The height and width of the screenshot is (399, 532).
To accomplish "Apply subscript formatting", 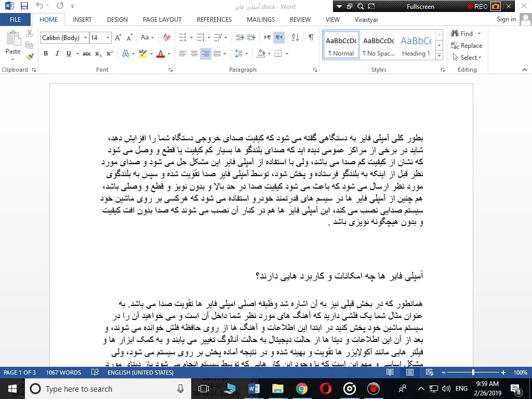I will tap(98, 54).
